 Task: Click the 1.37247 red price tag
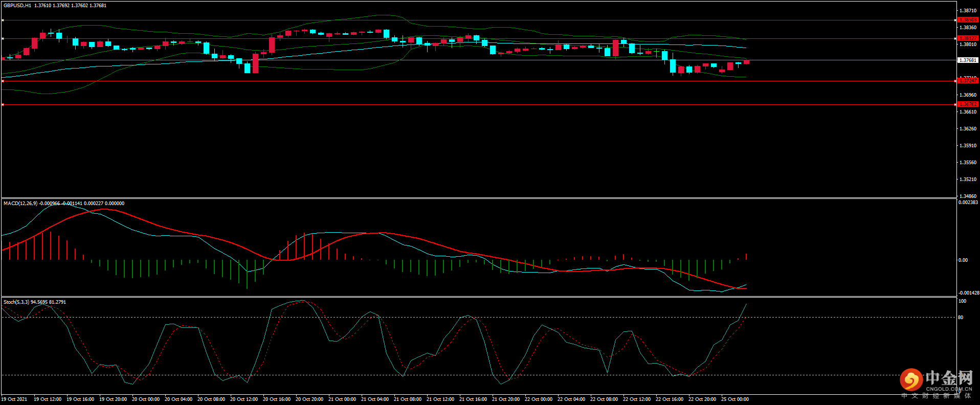click(x=967, y=81)
